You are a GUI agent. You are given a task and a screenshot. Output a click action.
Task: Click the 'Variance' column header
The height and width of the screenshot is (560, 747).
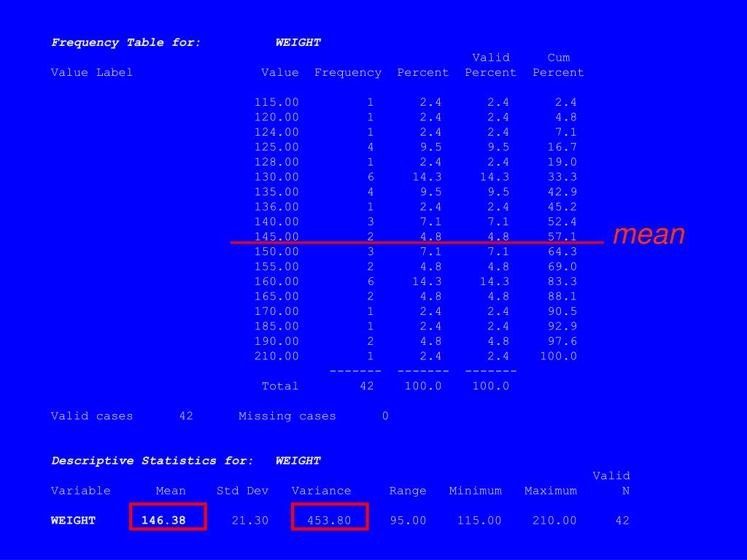(321, 491)
